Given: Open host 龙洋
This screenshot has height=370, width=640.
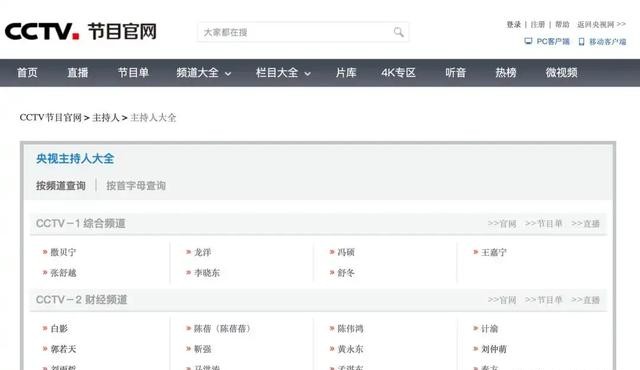Looking at the screenshot, I should 202,252.
